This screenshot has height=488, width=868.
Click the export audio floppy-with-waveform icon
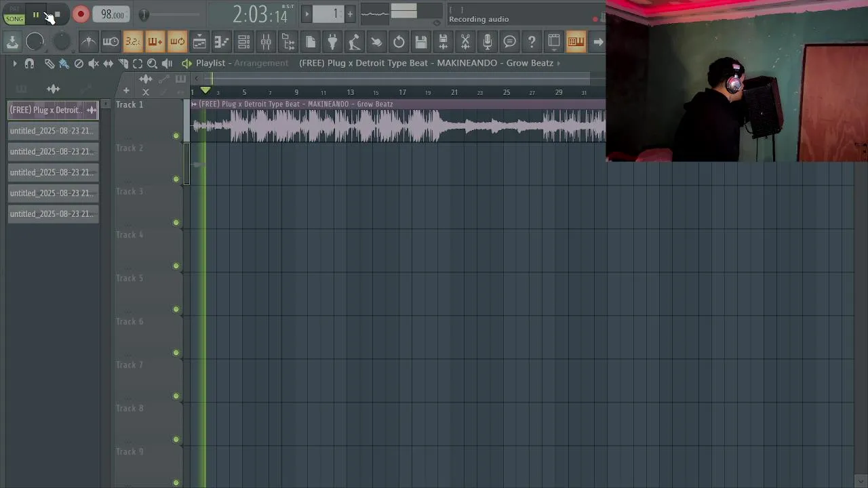pos(443,42)
